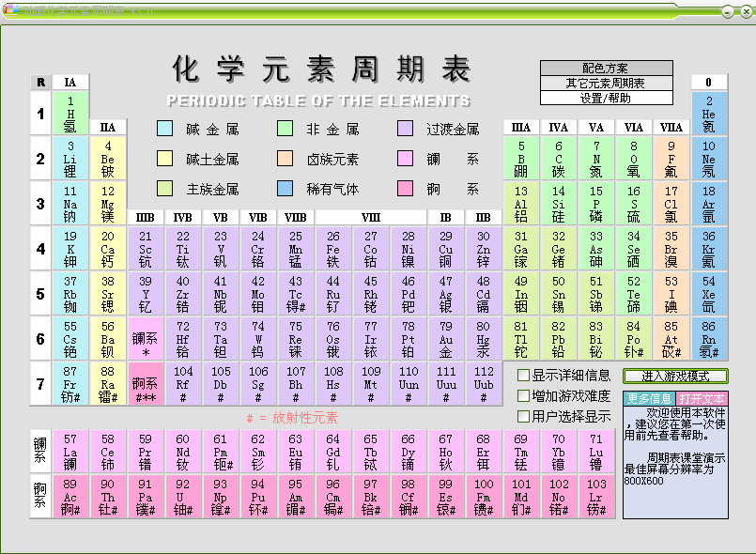Select the Magnesium (12 Mg) cell
Image resolution: width=756 pixels, height=554 pixels.
(x=108, y=204)
